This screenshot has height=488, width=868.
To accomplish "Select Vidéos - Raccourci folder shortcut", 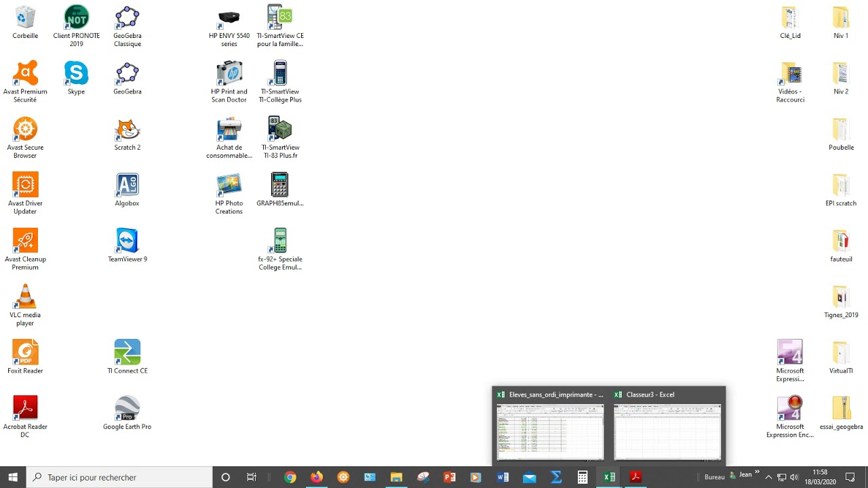I will (790, 82).
